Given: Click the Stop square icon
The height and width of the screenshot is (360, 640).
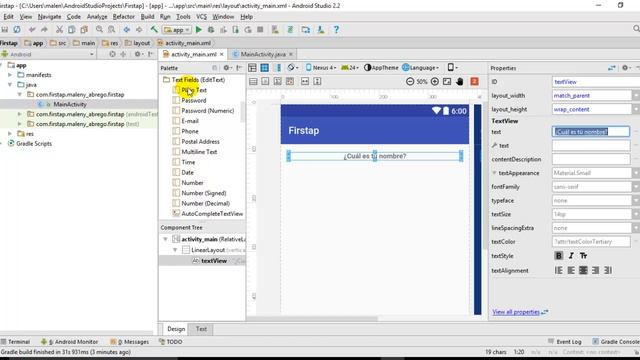Looking at the screenshot, I should point(260,30).
